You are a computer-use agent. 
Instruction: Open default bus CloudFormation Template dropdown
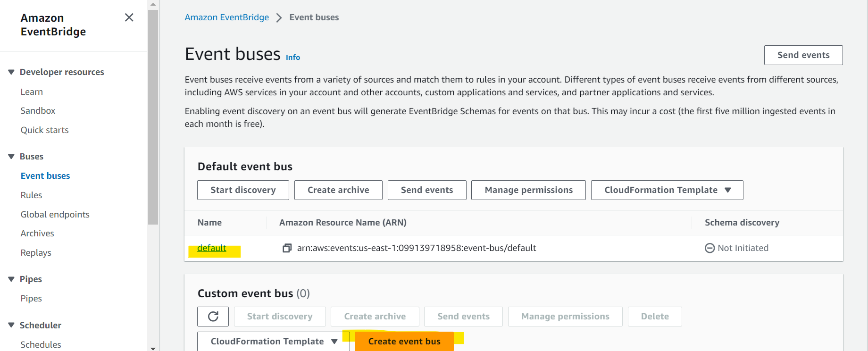667,190
